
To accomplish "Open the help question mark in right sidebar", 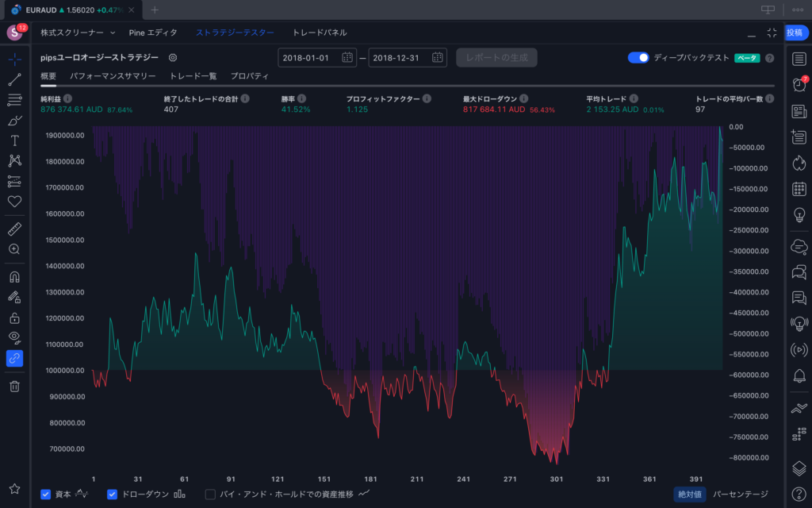I will (799, 495).
